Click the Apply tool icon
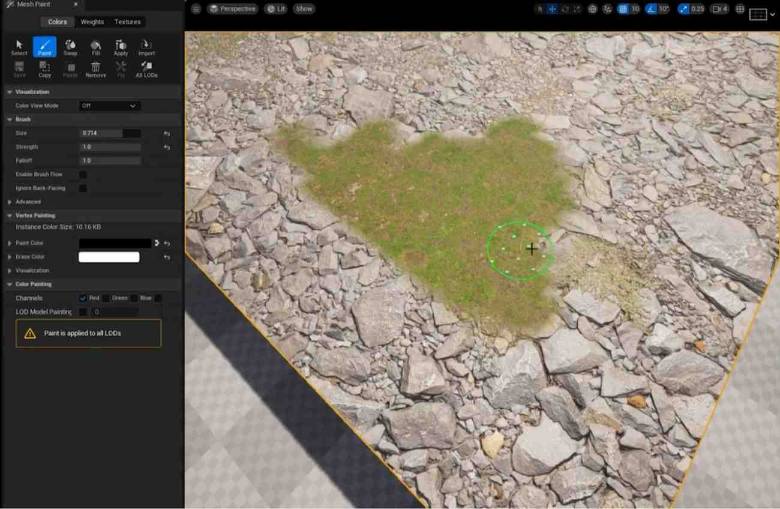This screenshot has width=780, height=509. (x=121, y=47)
